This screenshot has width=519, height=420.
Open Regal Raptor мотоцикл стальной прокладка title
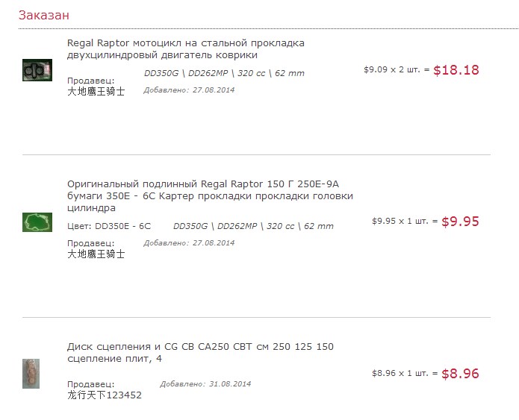pyautogui.click(x=186, y=49)
